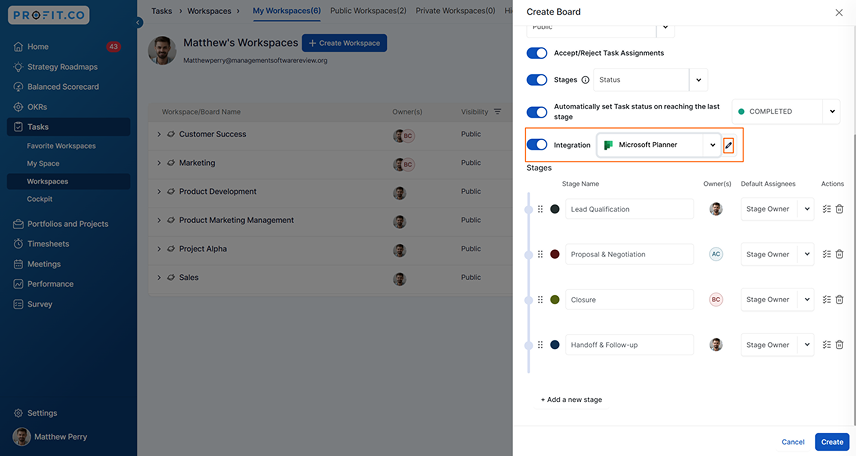The height and width of the screenshot is (456, 856).
Task: Grab the drag handle of Closure stage
Action: pos(540,300)
